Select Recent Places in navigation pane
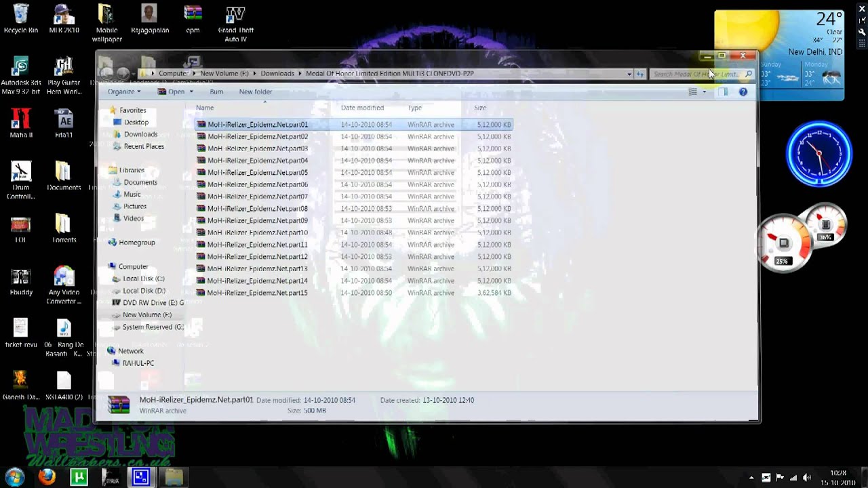Viewport: 868px width, 488px height. [144, 146]
